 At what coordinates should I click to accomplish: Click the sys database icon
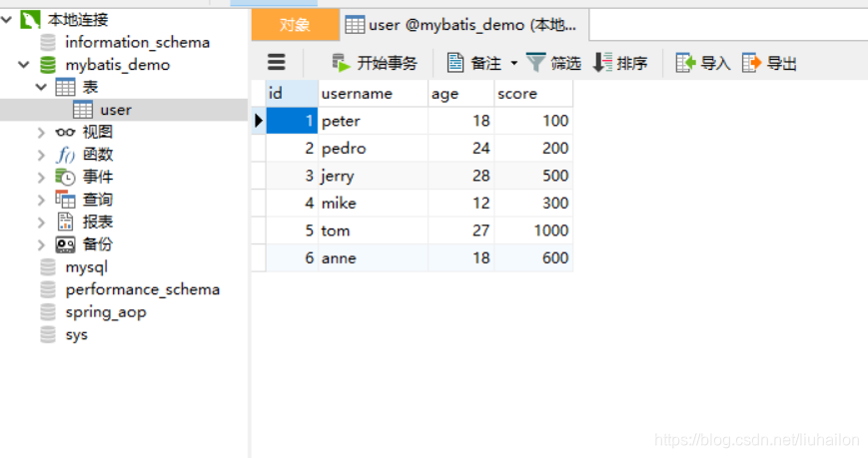(x=48, y=334)
